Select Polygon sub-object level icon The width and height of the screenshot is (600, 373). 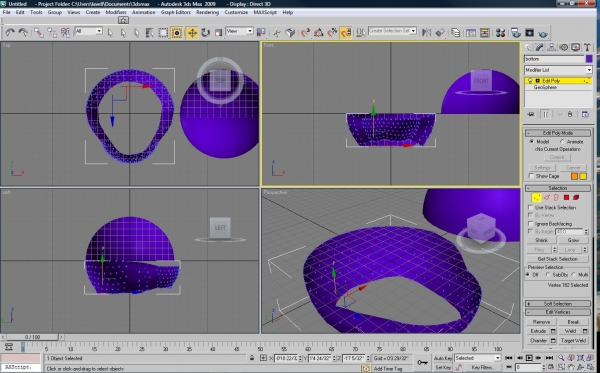(566, 197)
